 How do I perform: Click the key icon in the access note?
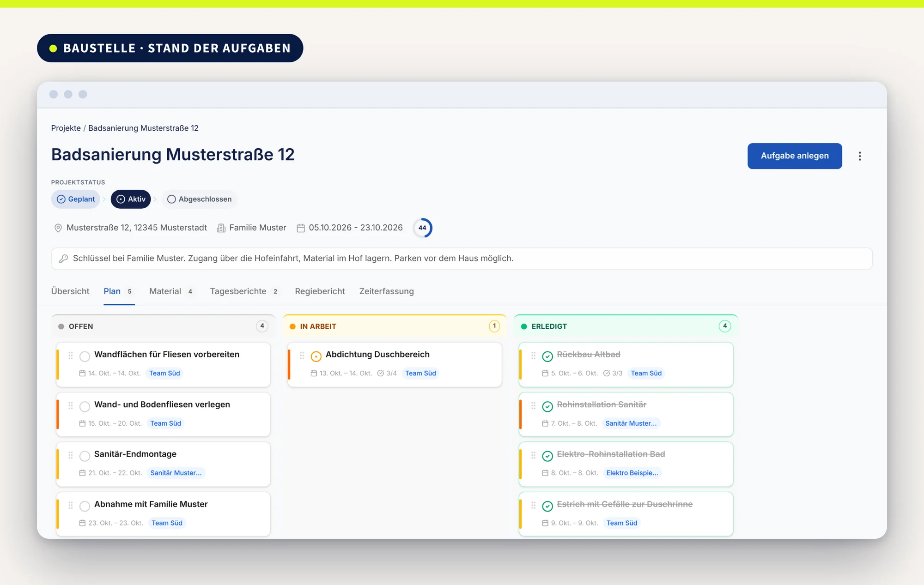point(64,259)
